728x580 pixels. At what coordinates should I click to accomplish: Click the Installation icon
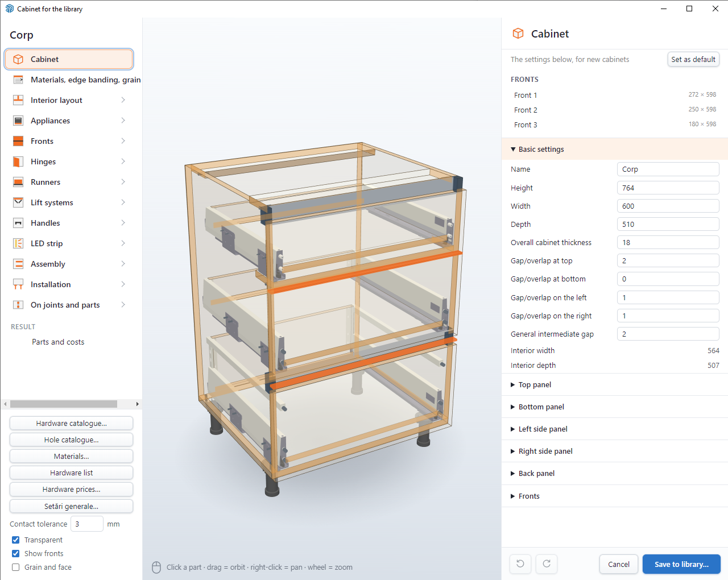pos(18,284)
